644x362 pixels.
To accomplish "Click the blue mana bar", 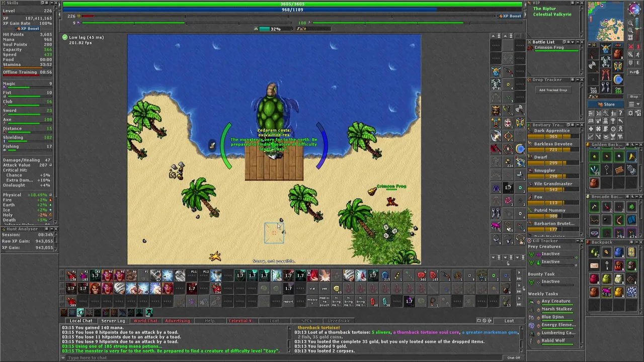I will [292, 10].
